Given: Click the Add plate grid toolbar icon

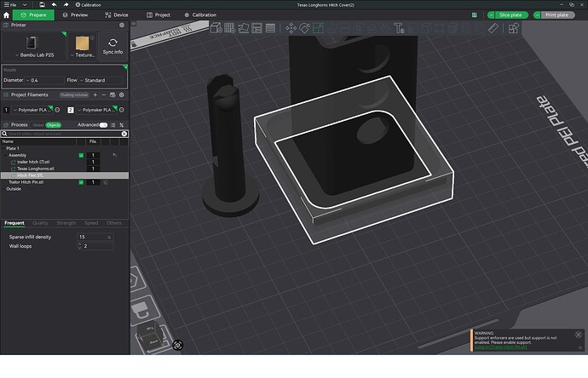Looking at the screenshot, I should 229,28.
